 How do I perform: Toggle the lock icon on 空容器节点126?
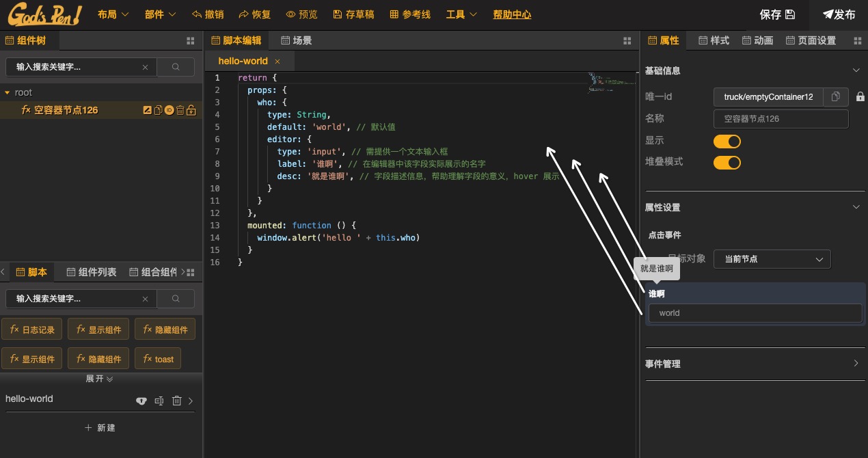point(190,110)
